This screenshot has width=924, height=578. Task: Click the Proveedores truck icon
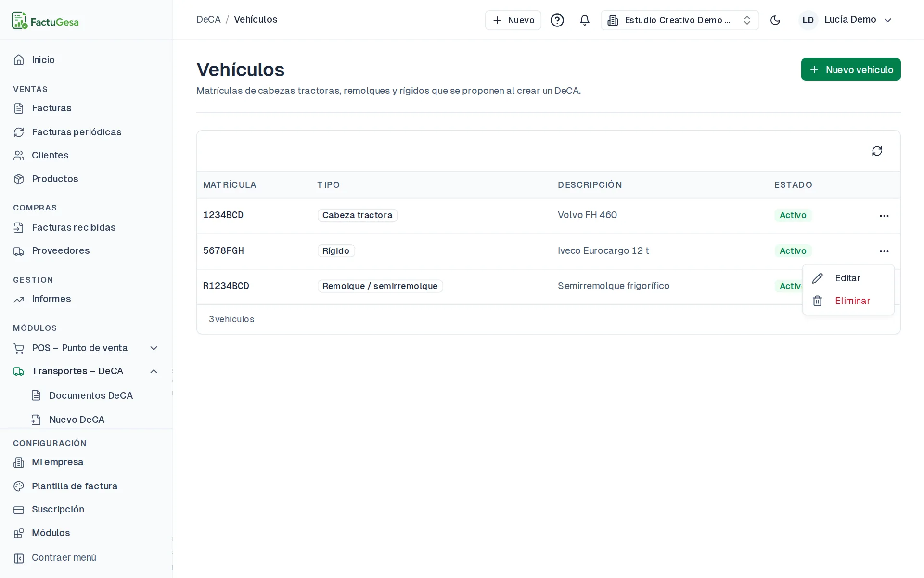[x=19, y=251]
